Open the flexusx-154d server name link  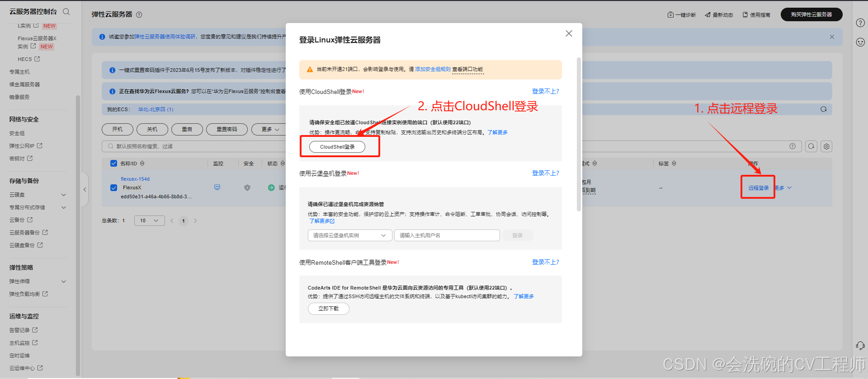click(135, 179)
